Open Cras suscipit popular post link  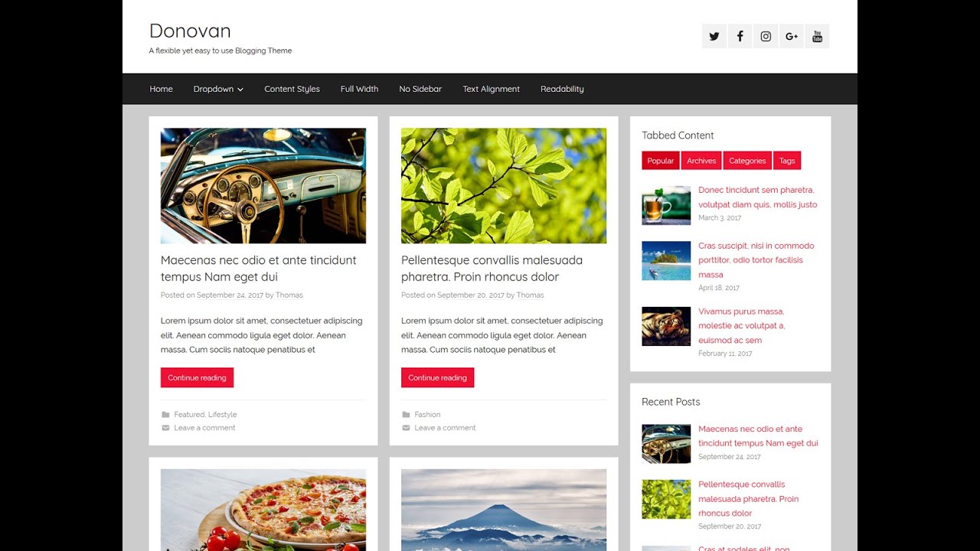(x=756, y=260)
